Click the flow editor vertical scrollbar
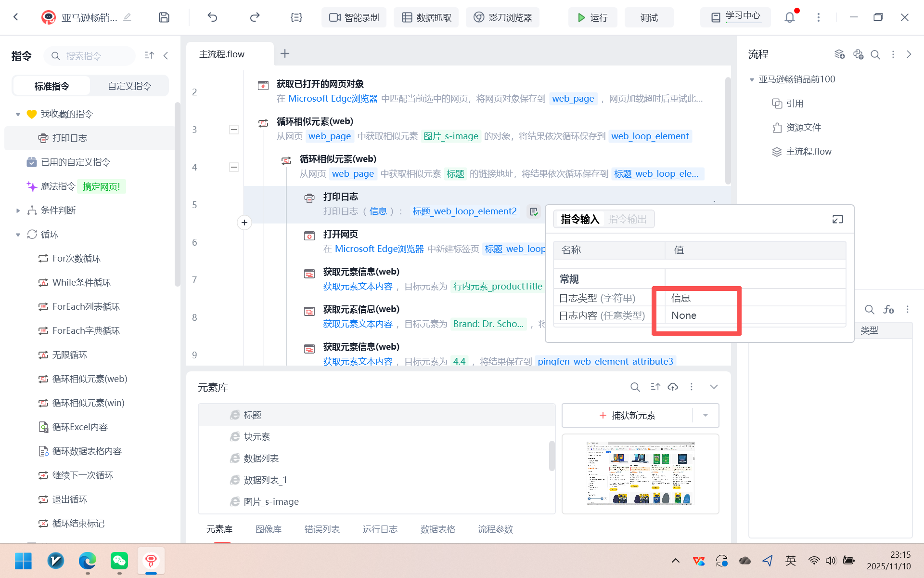 [728, 130]
